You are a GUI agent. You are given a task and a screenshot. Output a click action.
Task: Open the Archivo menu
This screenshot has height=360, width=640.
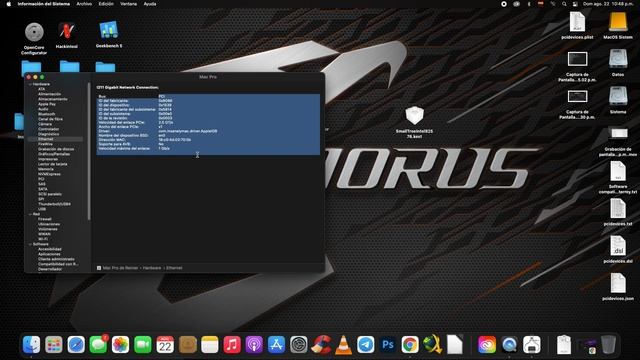pyautogui.click(x=84, y=4)
